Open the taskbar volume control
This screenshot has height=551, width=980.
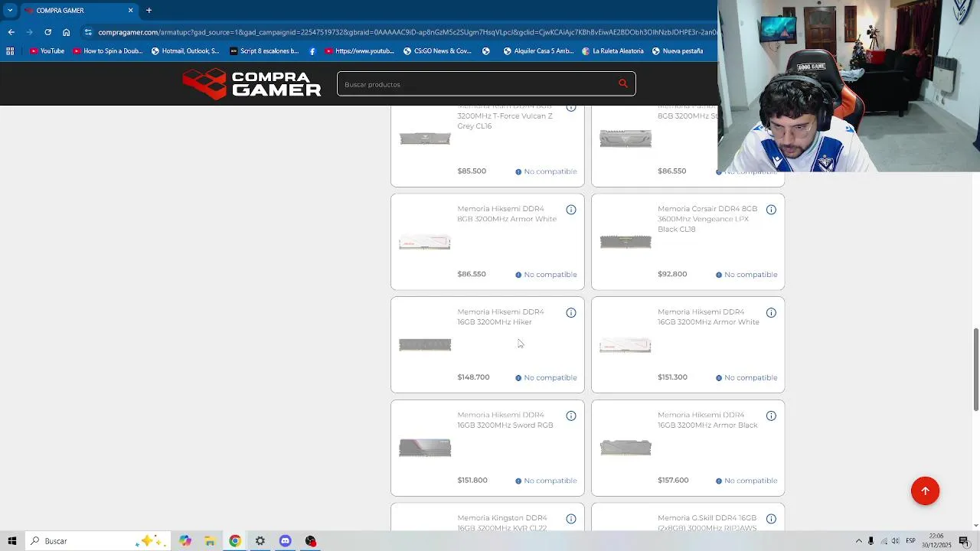click(895, 541)
